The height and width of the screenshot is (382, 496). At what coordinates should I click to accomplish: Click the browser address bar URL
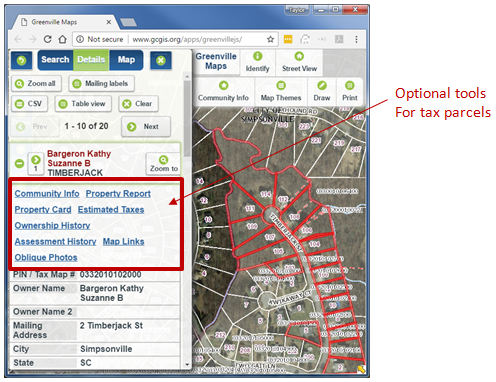coord(187,39)
